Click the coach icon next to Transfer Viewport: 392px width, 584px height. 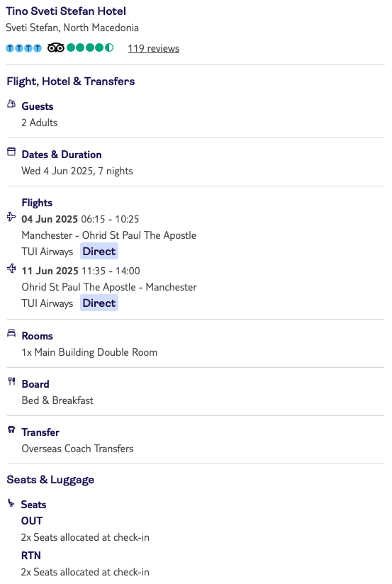tap(11, 429)
